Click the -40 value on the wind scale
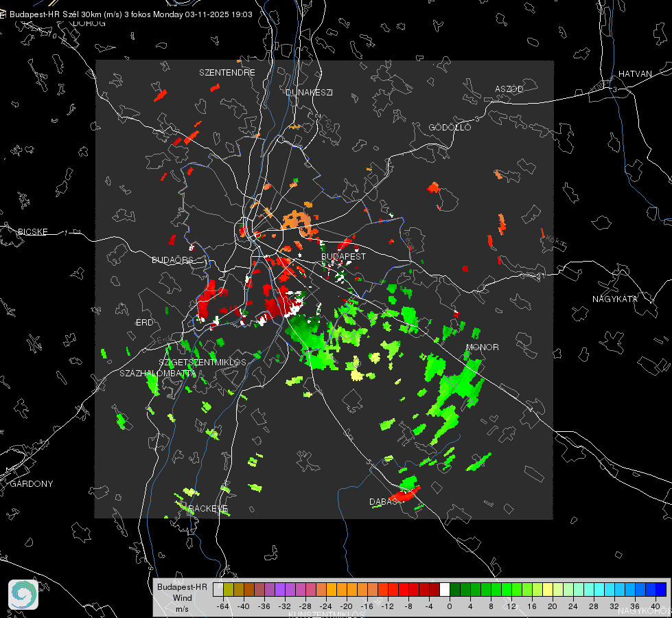Image resolution: width=672 pixels, height=618 pixels. pos(244,606)
